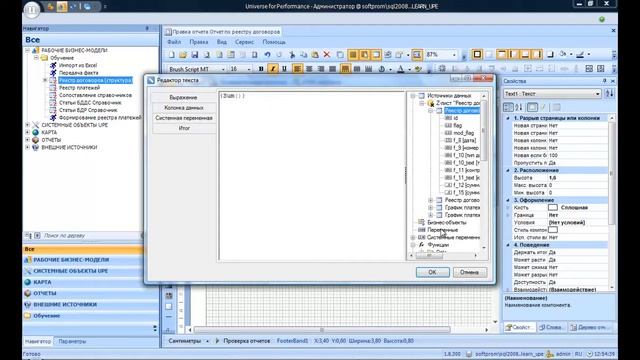Select the f_8 [дата] field
The width and height of the screenshot is (640, 360).
[464, 140]
